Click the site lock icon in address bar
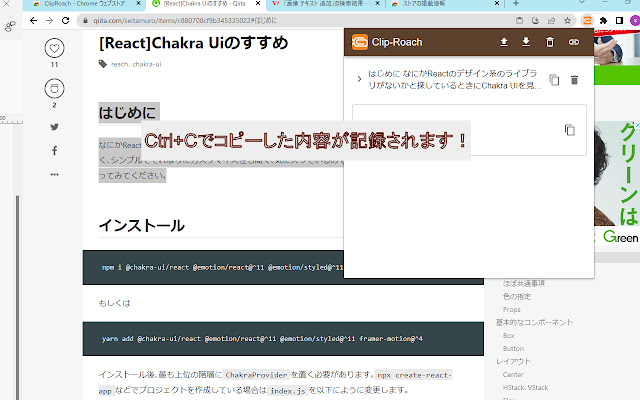This screenshot has width=640, height=400. (85, 20)
